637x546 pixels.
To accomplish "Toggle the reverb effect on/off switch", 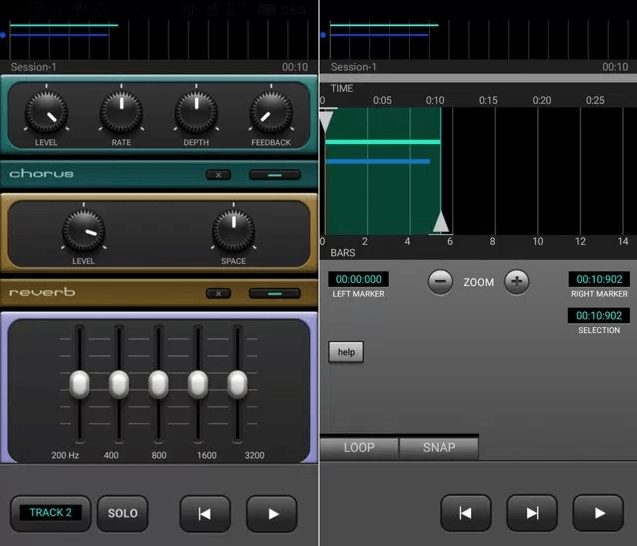I will [275, 293].
